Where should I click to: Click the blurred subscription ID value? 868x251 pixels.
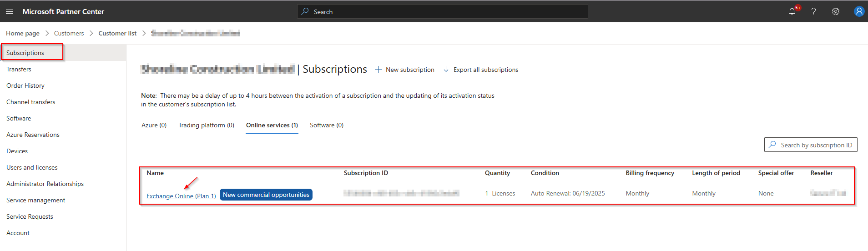coord(401,193)
